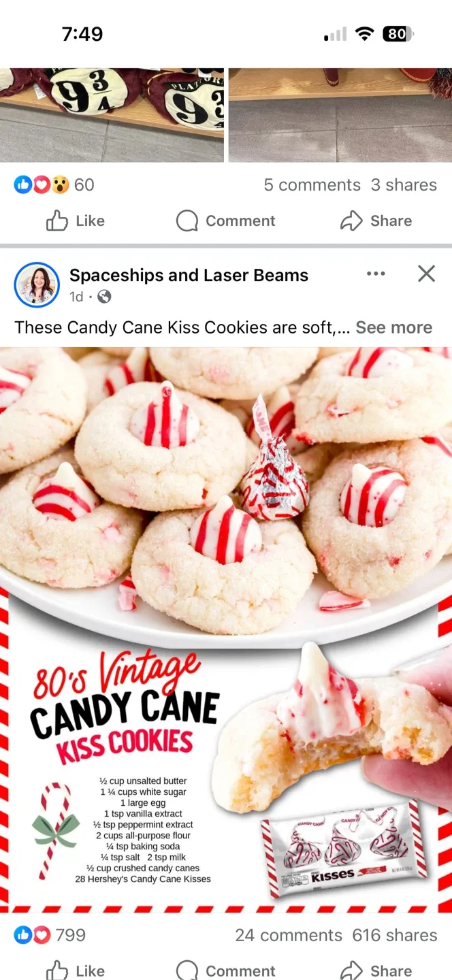Open the candy cane cookies recipe image
The height and width of the screenshot is (980, 452).
pos(226,630)
